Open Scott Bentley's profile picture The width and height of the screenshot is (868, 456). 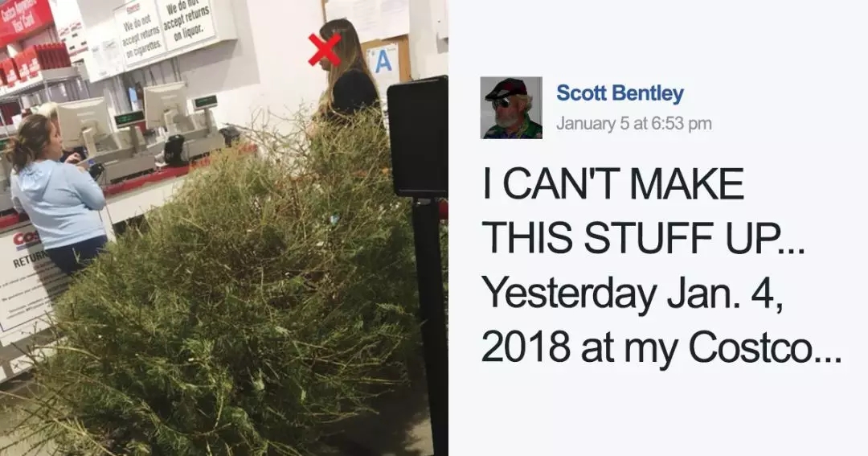tap(511, 108)
